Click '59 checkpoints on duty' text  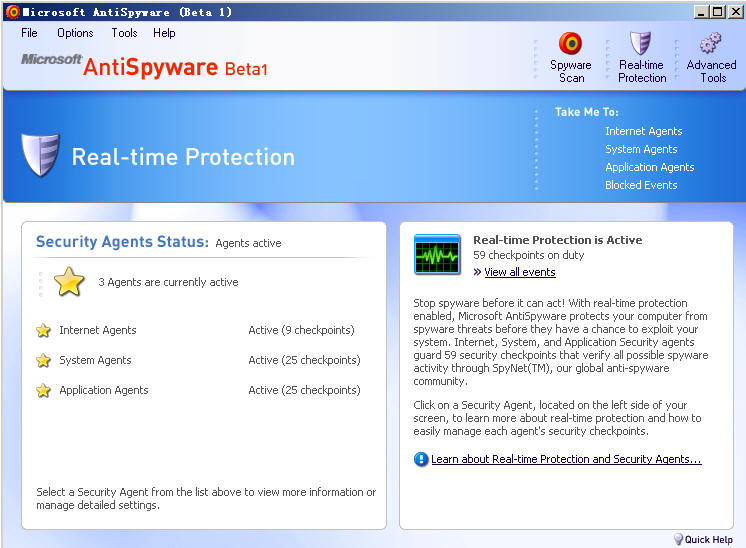point(528,255)
